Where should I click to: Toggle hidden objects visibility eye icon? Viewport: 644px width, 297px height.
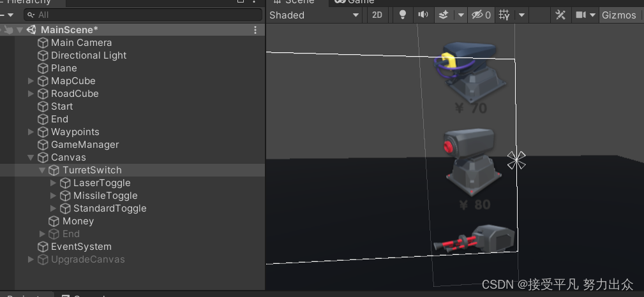coord(477,15)
